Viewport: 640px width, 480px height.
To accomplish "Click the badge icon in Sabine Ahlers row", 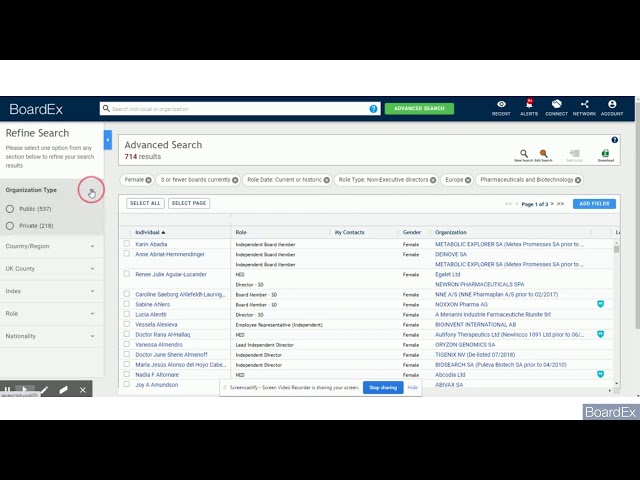I will click(600, 304).
